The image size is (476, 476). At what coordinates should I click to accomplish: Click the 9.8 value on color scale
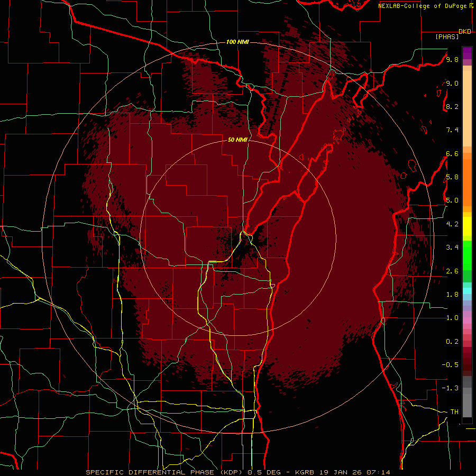452,59
